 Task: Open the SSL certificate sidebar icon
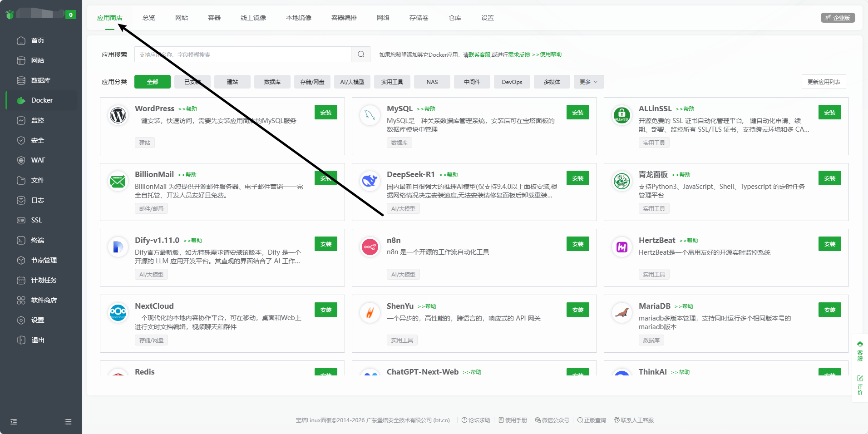coord(21,220)
